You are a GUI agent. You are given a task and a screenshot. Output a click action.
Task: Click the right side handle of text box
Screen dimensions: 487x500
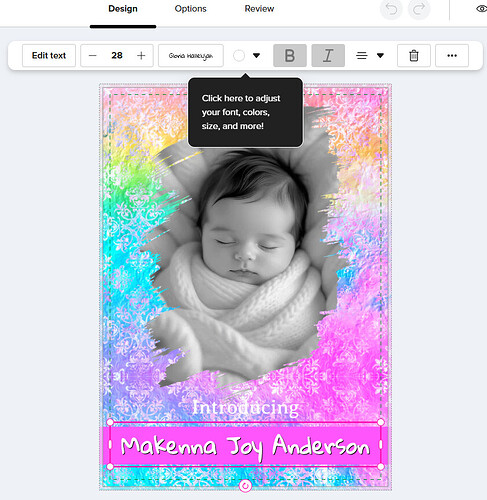[x=381, y=445]
